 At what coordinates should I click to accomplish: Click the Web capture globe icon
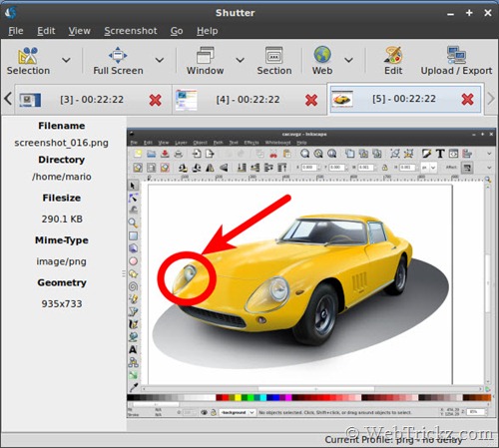[322, 55]
